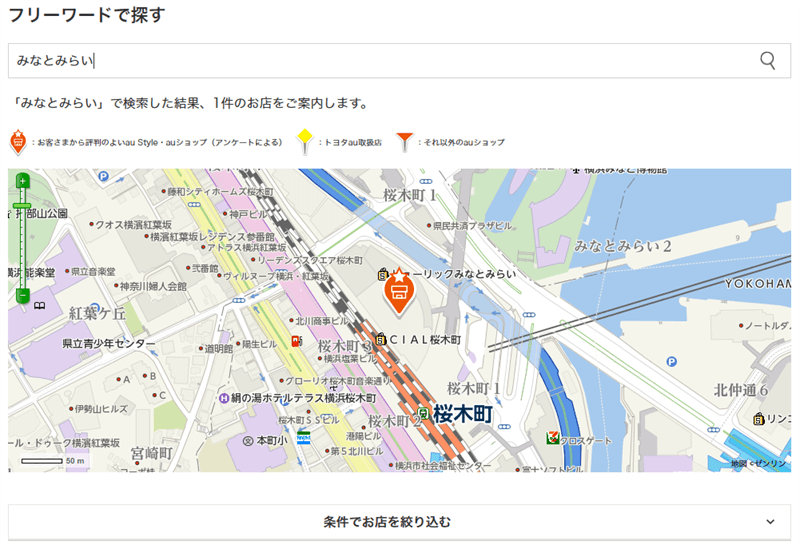
Task: Click the yellow diamond Toyota legend pin
Action: [305, 141]
